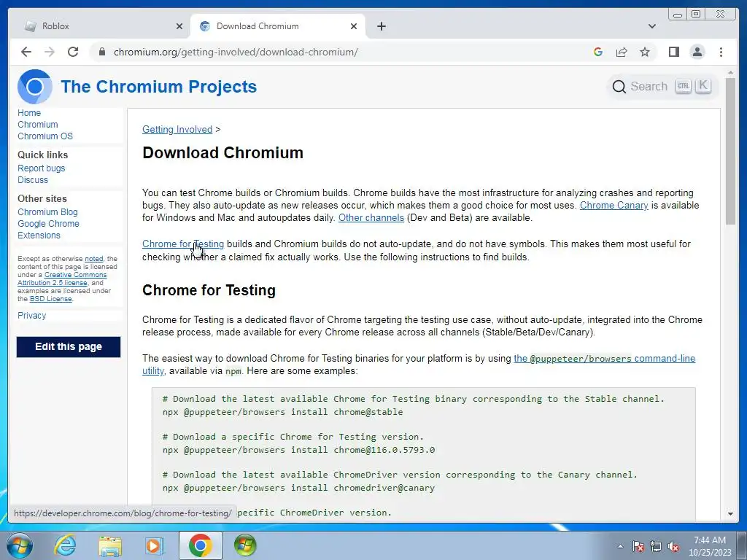
Task: Open the Chromium sidebar link
Action: 38,124
